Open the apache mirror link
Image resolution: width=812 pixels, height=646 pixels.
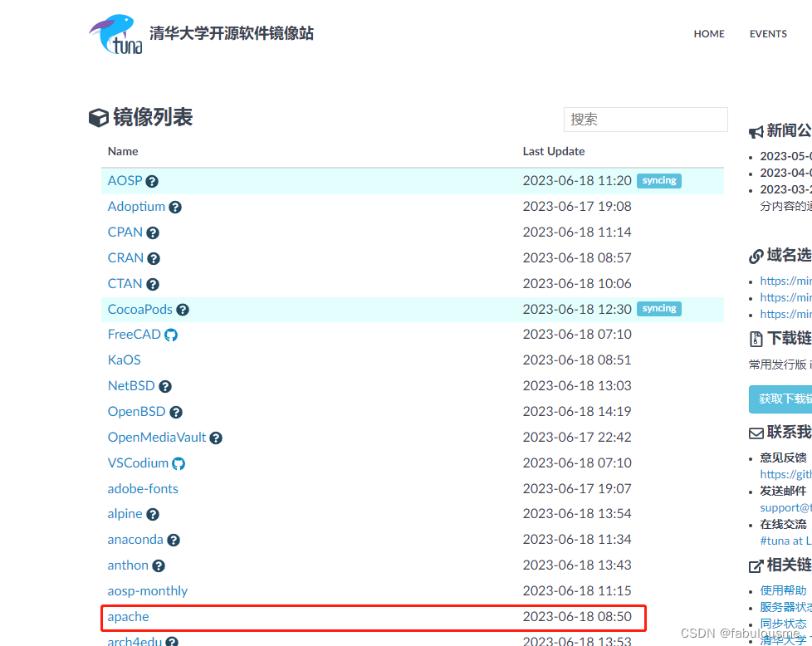pos(129,617)
